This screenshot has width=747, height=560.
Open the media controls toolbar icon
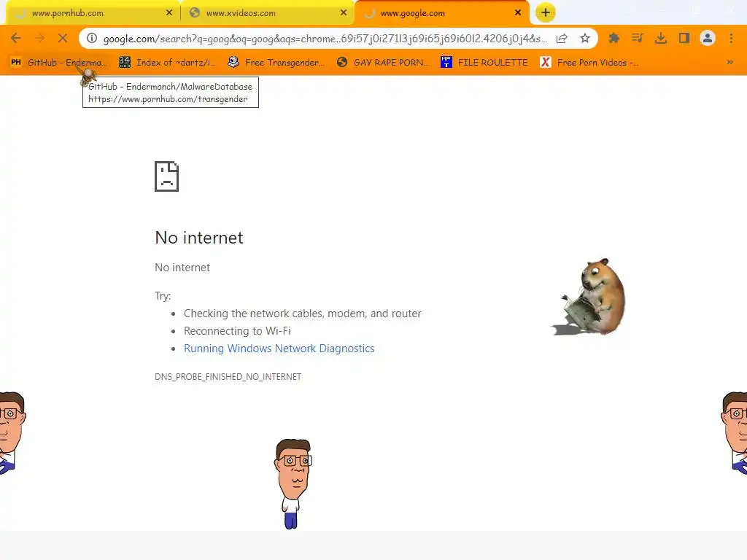coord(637,38)
